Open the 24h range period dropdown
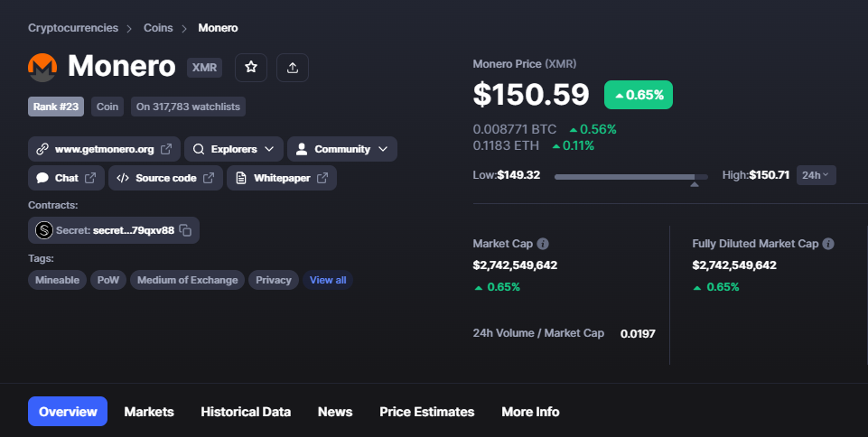 coord(816,175)
